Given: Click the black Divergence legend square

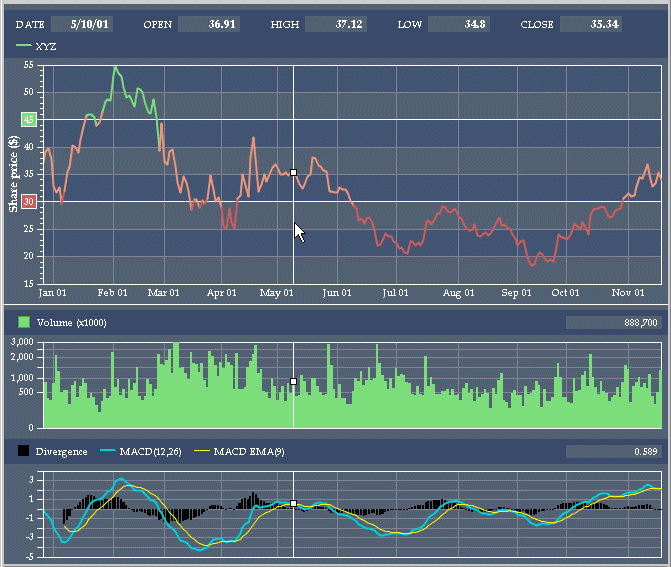Looking at the screenshot, I should click(24, 452).
